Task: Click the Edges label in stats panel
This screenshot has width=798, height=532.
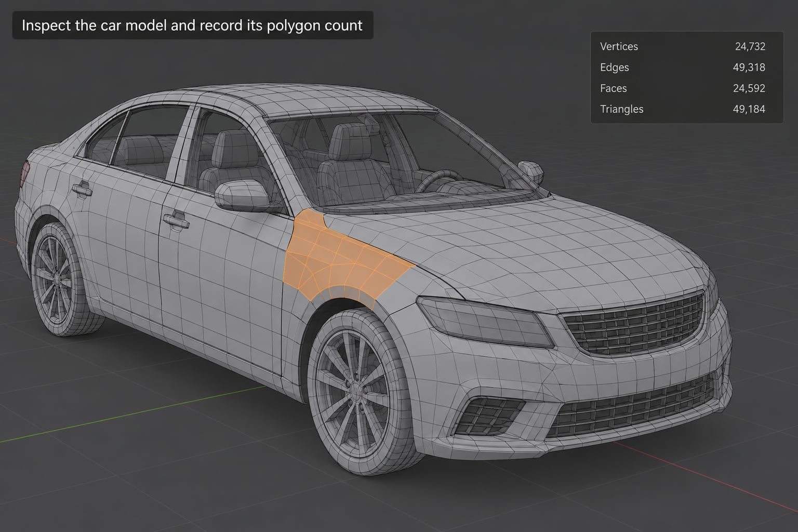Action: 614,67
